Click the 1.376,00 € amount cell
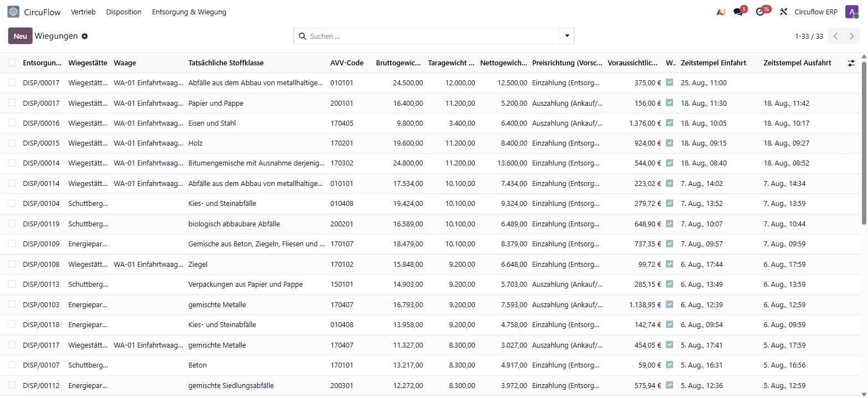 coord(645,123)
